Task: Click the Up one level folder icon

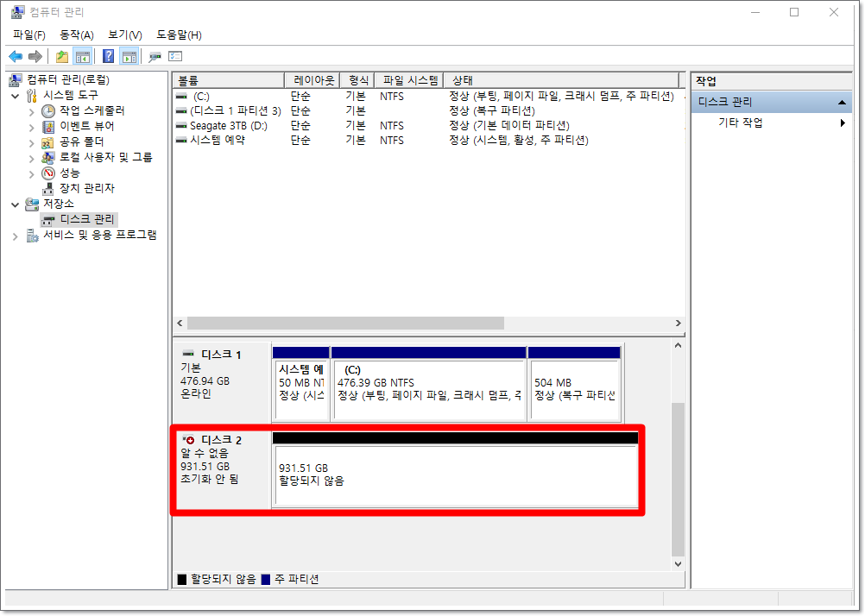Action: (x=62, y=56)
